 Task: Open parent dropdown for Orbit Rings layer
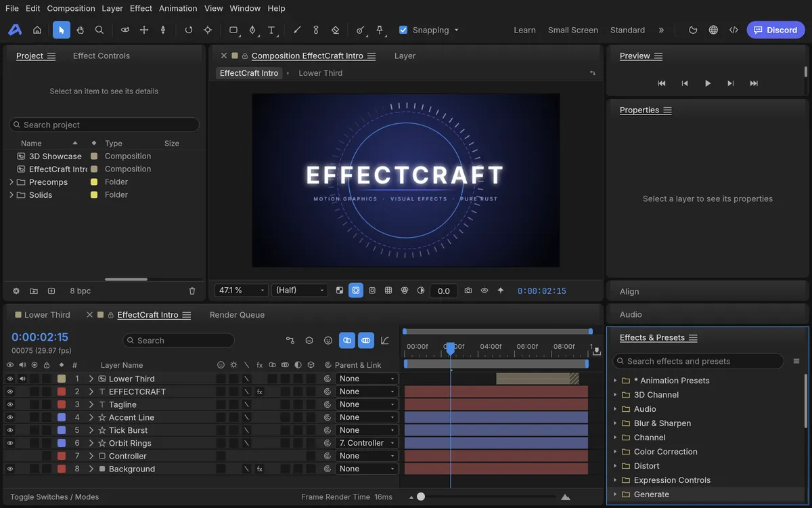366,443
